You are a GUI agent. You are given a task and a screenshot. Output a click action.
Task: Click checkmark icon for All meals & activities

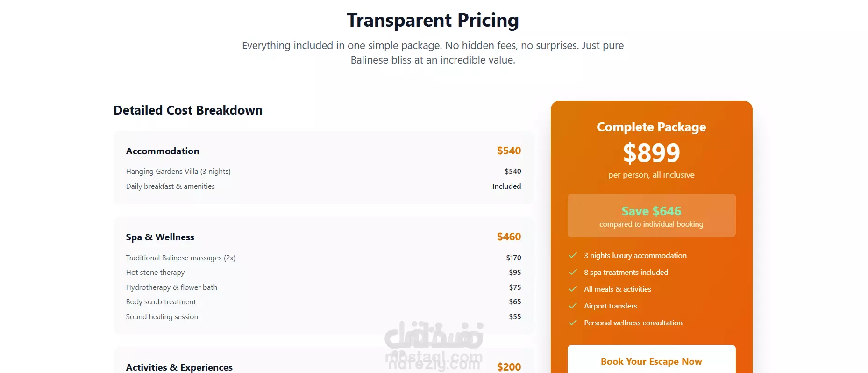[x=573, y=289]
